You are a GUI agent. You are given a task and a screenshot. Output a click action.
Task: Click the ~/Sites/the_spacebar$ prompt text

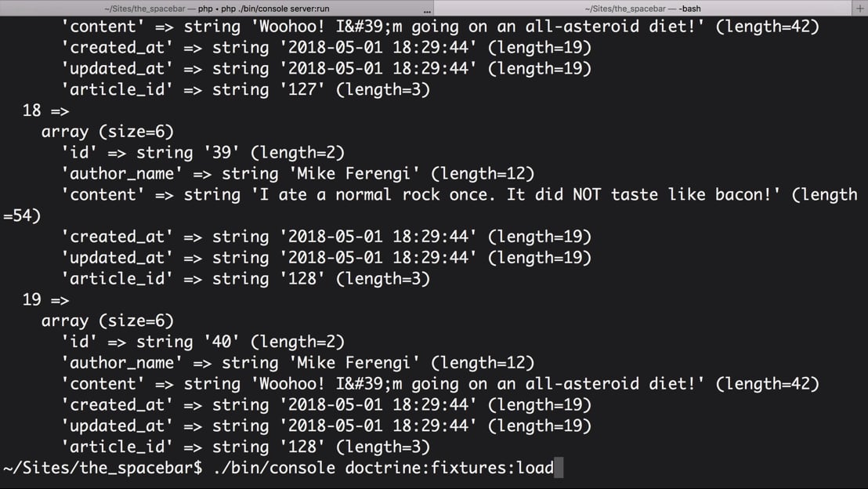(103, 468)
